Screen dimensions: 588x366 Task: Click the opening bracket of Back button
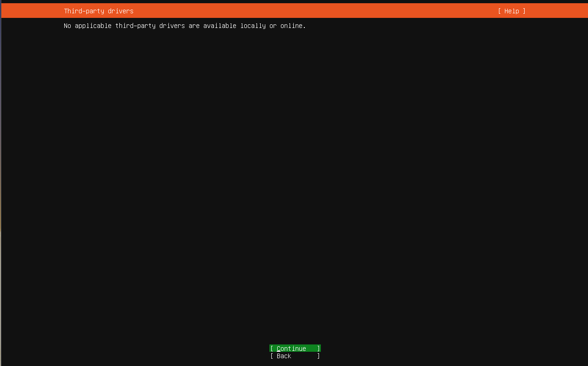point(272,356)
